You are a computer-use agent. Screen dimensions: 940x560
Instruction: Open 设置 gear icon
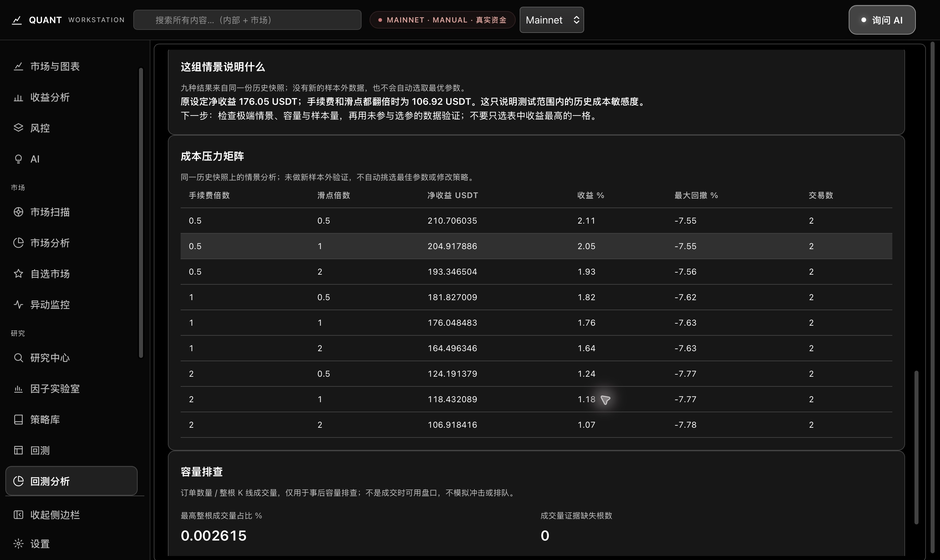pyautogui.click(x=18, y=544)
